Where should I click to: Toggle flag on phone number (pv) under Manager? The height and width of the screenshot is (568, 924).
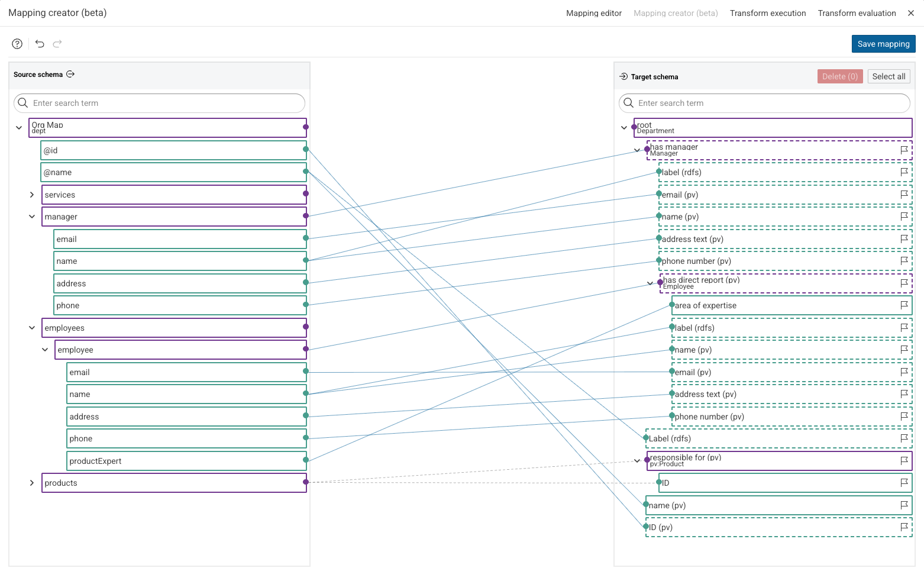point(904,261)
